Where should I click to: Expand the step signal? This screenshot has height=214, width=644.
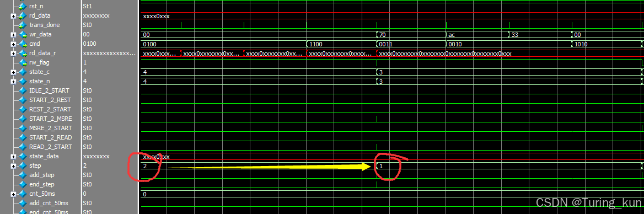pyautogui.click(x=14, y=167)
